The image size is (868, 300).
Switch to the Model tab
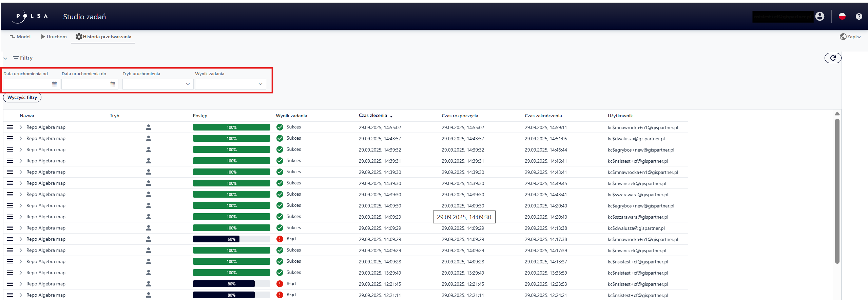coord(20,37)
